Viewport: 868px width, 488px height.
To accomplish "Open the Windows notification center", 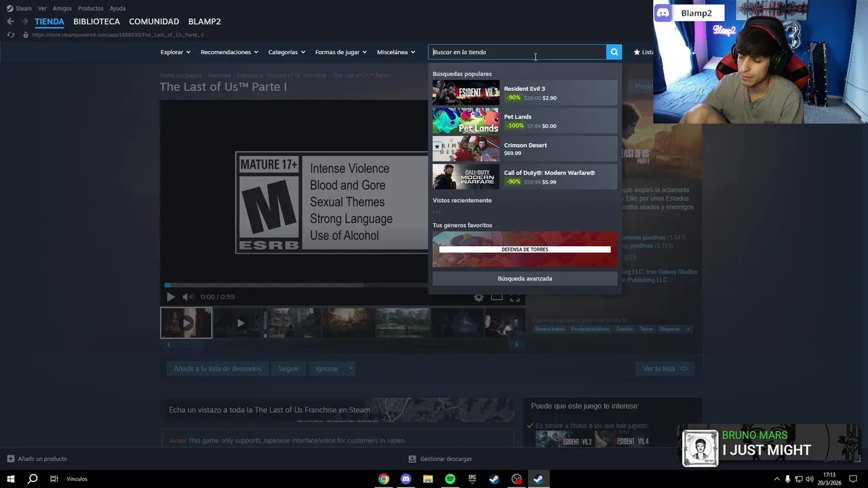I will point(853,479).
